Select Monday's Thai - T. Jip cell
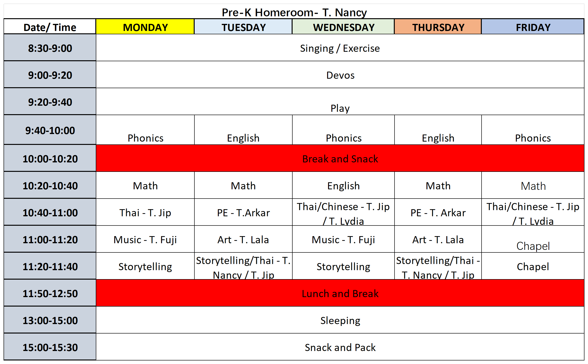 pos(145,212)
